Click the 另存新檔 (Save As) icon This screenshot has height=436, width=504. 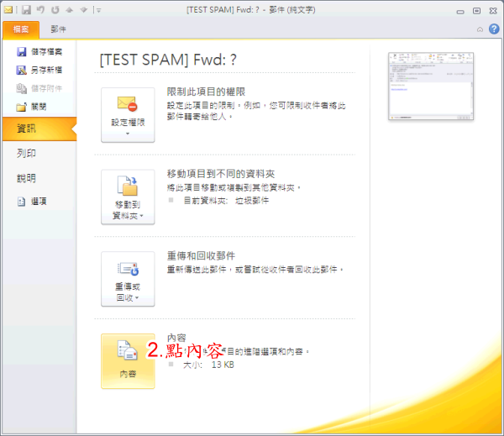coord(21,70)
